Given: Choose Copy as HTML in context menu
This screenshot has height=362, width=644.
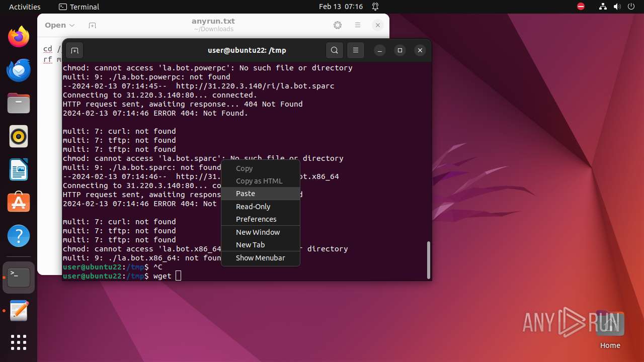Looking at the screenshot, I should point(261,181).
